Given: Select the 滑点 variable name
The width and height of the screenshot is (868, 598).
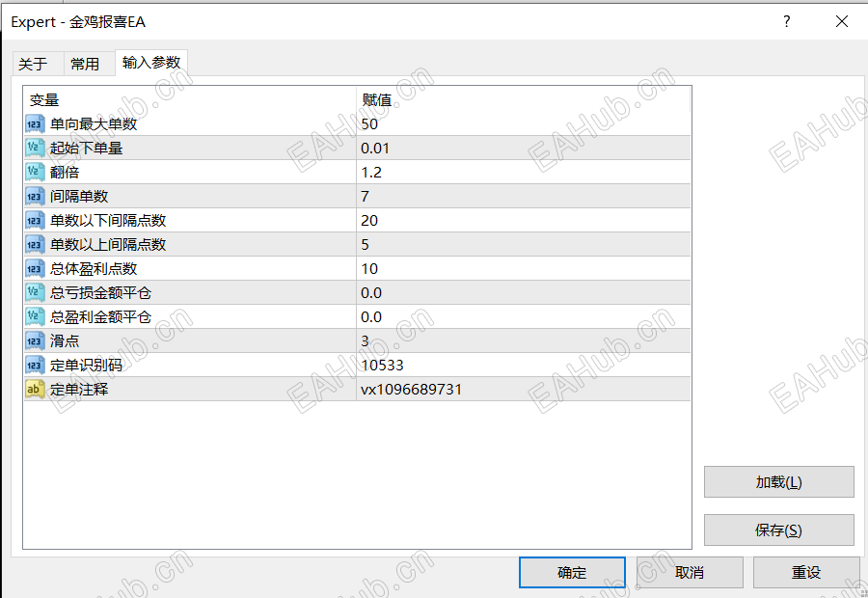Looking at the screenshot, I should (x=65, y=340).
